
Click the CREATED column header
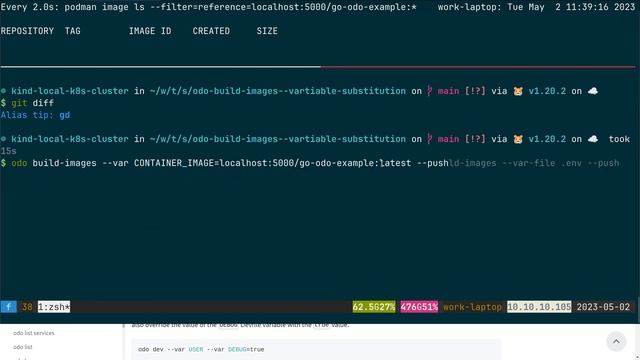211,31
